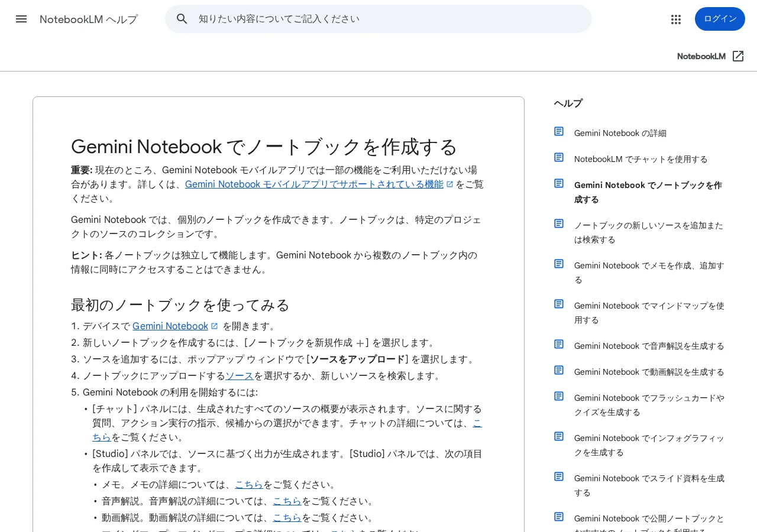757x532 pixels.
Task: Click bold text ソースをアップロード
Action: point(357,359)
